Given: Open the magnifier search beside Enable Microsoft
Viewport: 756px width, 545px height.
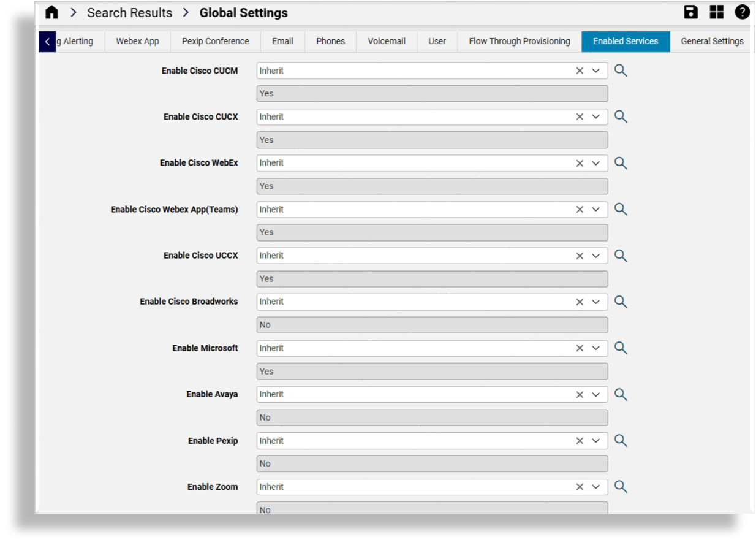Looking at the screenshot, I should 621,348.
